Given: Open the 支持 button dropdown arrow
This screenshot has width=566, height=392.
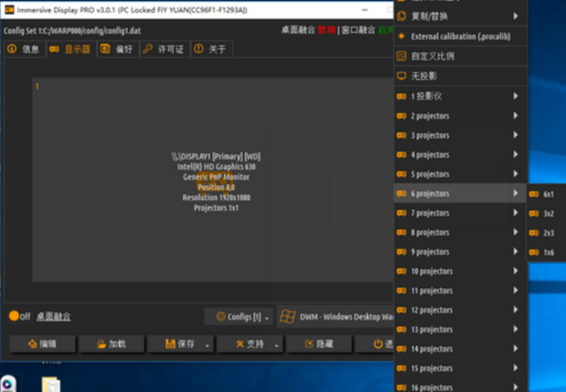Looking at the screenshot, I should point(277,345).
